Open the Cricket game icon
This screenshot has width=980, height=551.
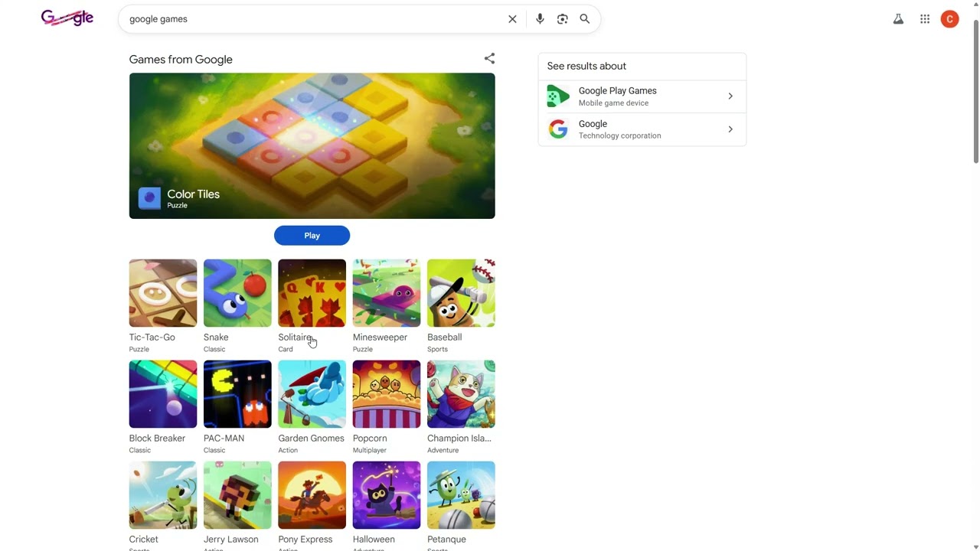pos(163,495)
